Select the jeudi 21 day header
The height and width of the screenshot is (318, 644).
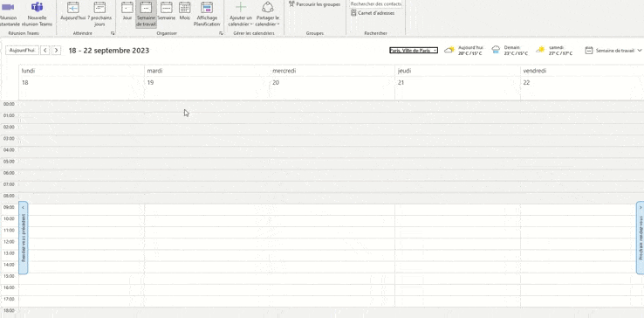[457, 82]
